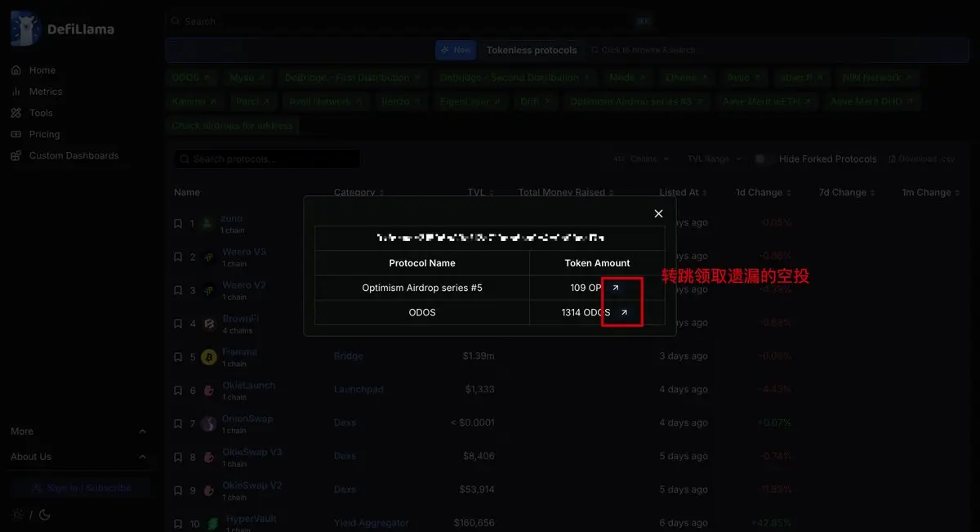Open Debridge - Second Distribution chip

pos(514,78)
